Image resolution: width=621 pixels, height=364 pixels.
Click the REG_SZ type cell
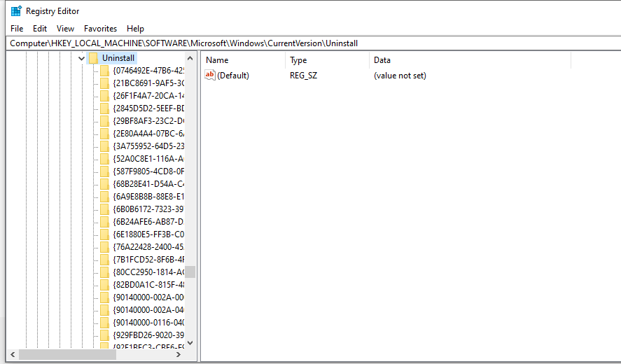click(x=303, y=76)
